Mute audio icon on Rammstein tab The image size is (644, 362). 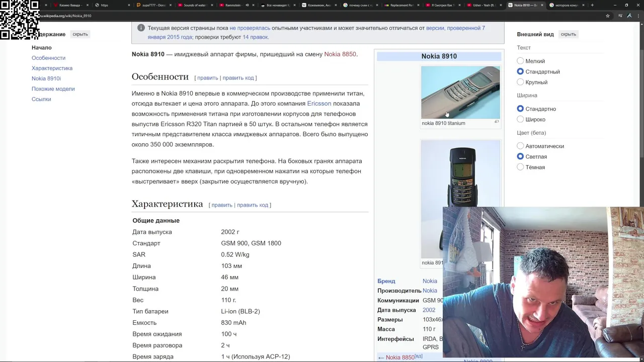click(247, 5)
